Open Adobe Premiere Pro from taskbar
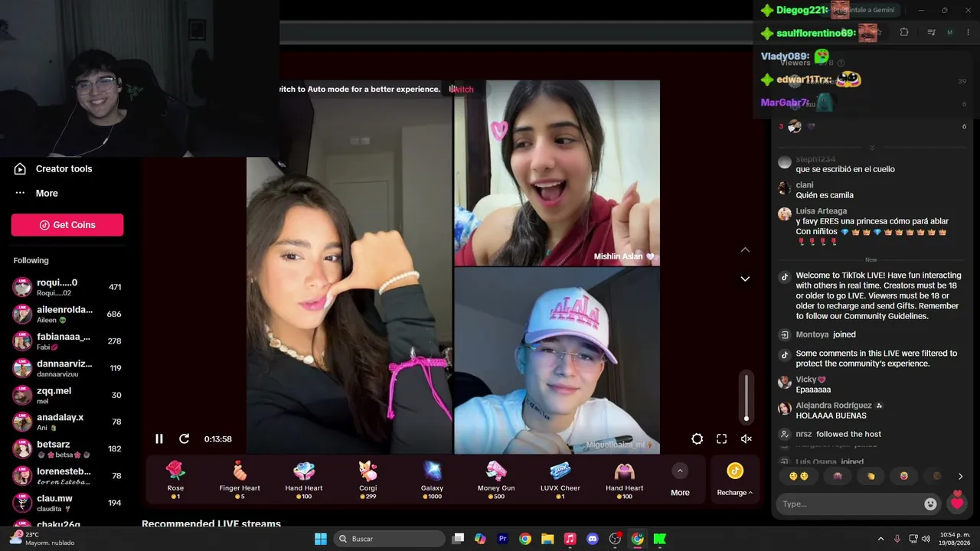 pyautogui.click(x=502, y=539)
